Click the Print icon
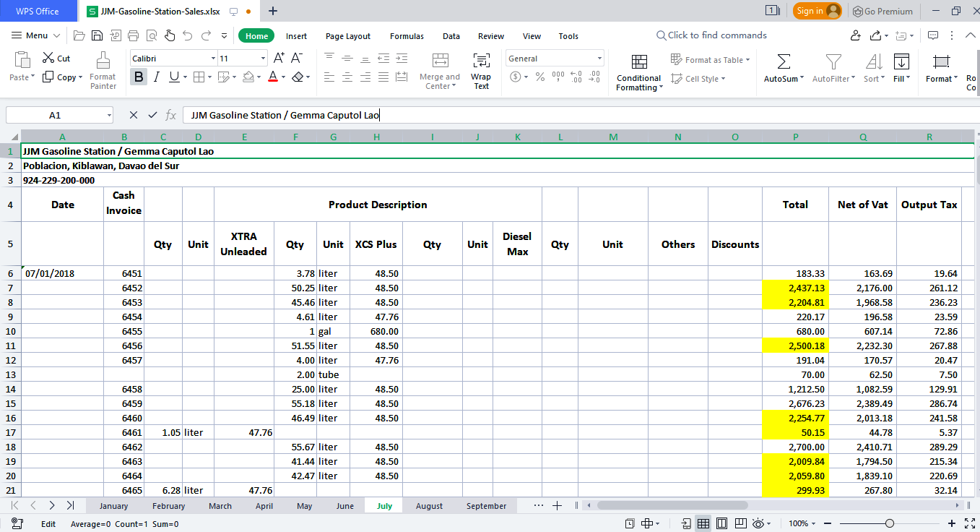 tap(133, 35)
